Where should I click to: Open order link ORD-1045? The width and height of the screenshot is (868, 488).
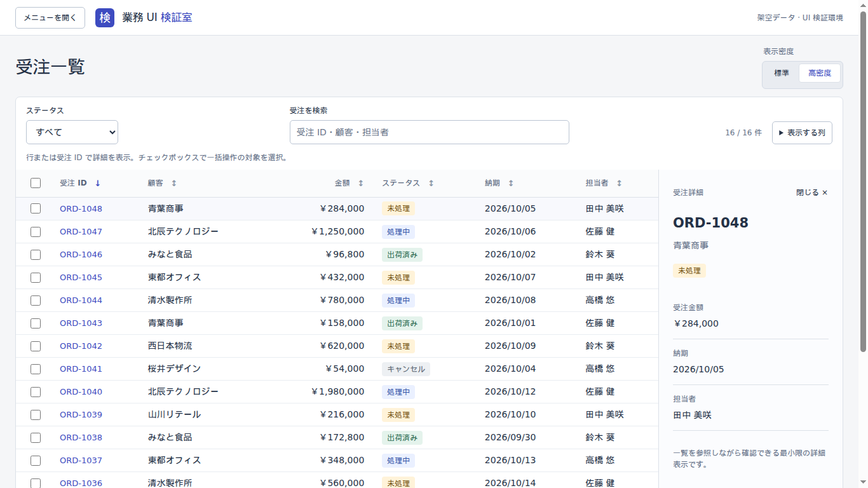pos(81,277)
